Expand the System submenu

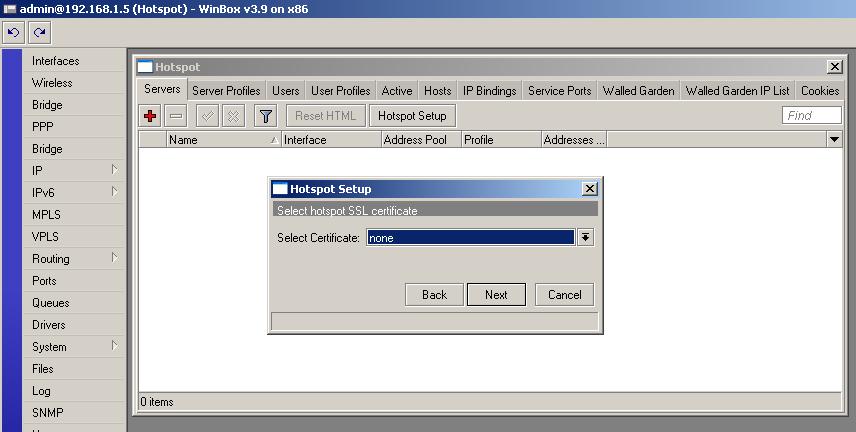click(x=115, y=346)
